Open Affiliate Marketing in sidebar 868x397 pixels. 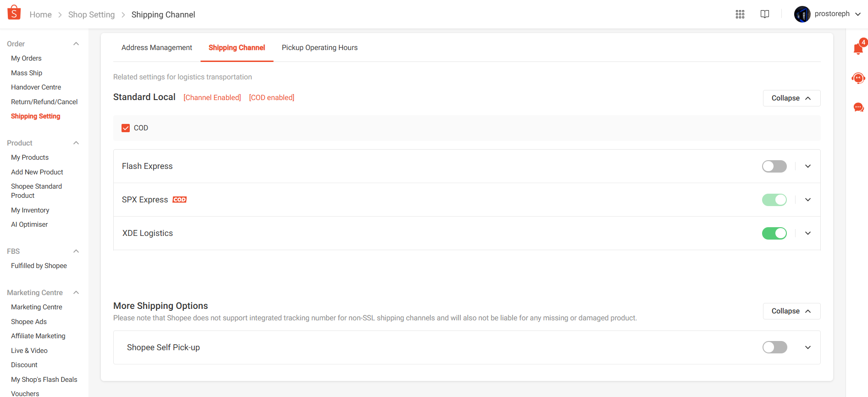click(38, 336)
